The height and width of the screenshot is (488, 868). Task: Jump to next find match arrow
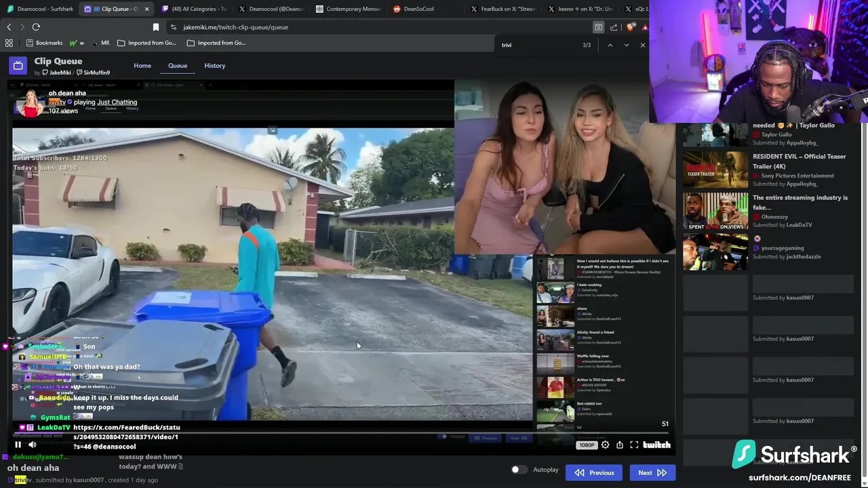[626, 45]
